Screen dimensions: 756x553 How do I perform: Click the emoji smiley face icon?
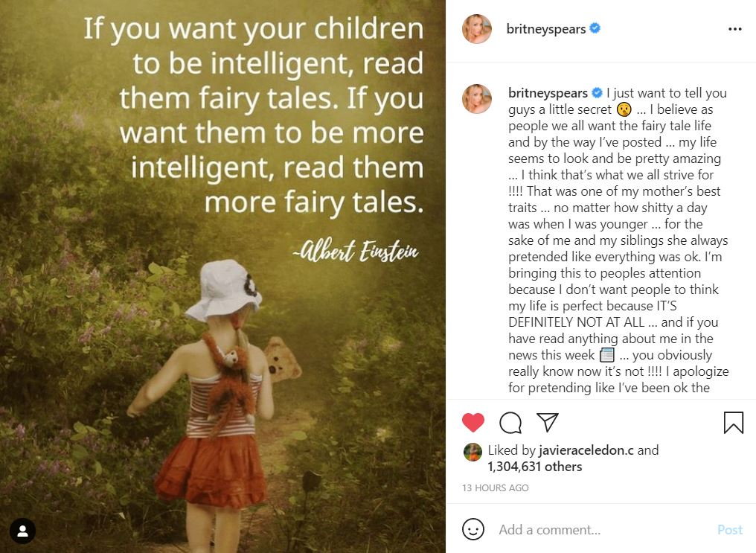[x=473, y=529]
